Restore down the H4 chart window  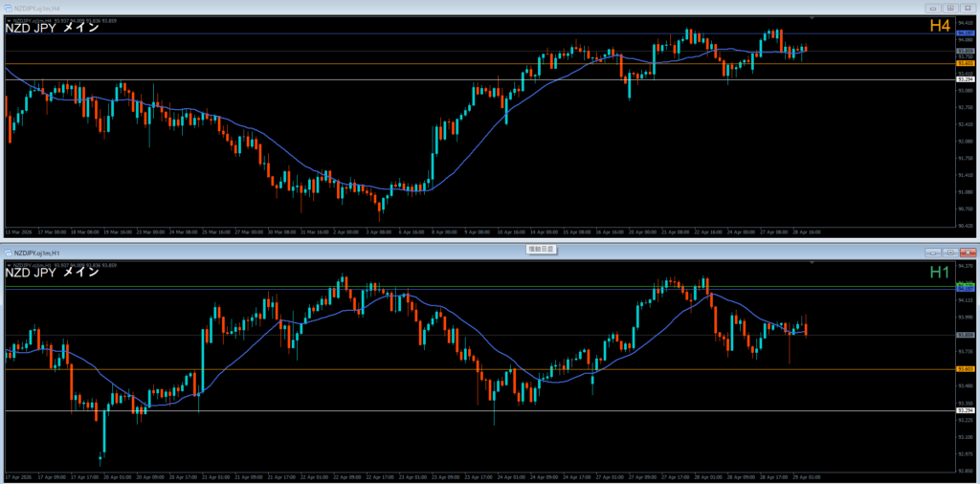click(x=950, y=7)
